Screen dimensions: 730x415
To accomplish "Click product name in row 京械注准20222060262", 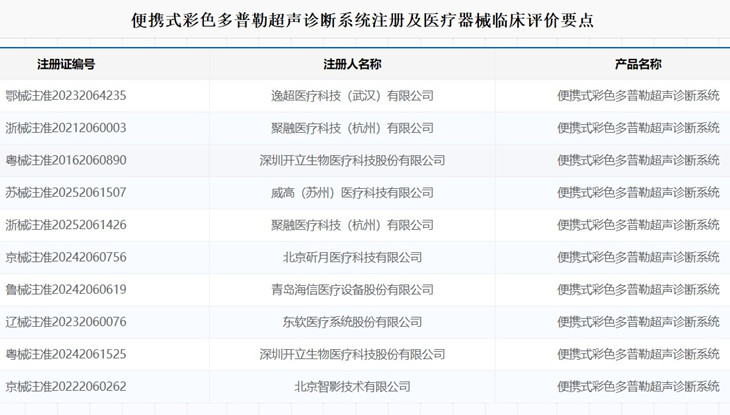I will [638, 387].
